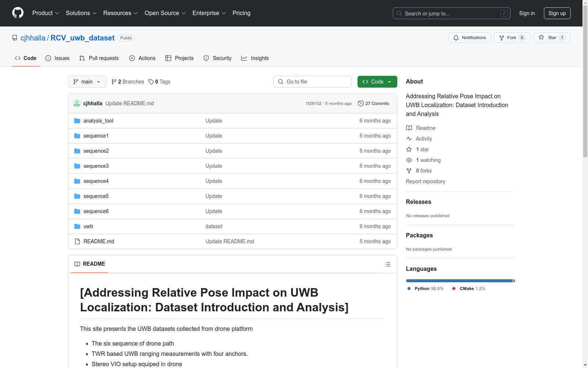Viewport: 588px width, 368px height.
Task: Click the Sign in link
Action: coord(527,13)
